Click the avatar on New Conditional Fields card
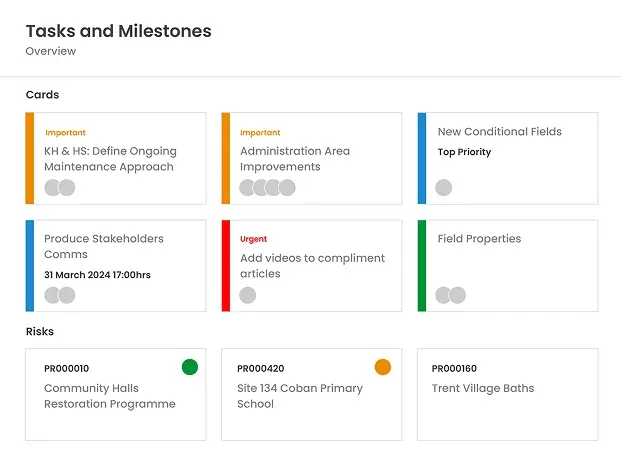The width and height of the screenshot is (622, 467). coord(444,187)
